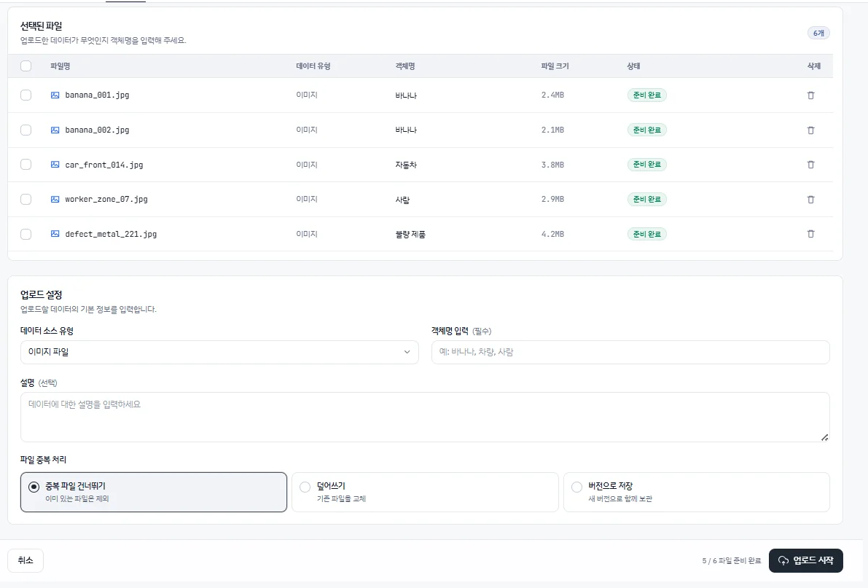Click file name car_front_014.jpg
The image size is (868, 588).
104,165
